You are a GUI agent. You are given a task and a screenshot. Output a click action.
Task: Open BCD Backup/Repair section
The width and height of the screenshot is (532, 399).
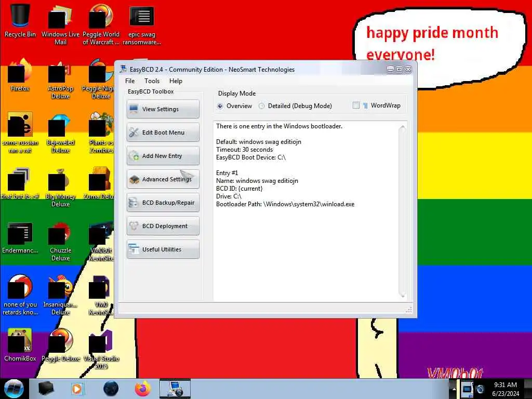point(163,203)
